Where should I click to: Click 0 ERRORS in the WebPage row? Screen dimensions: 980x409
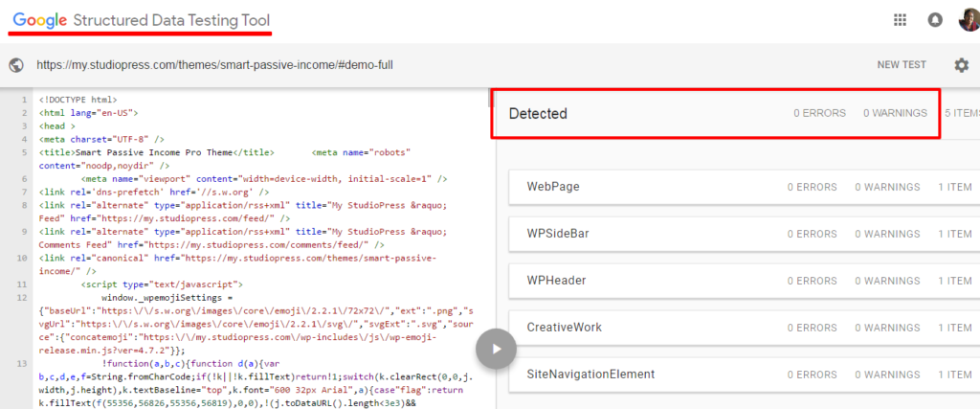(x=812, y=187)
